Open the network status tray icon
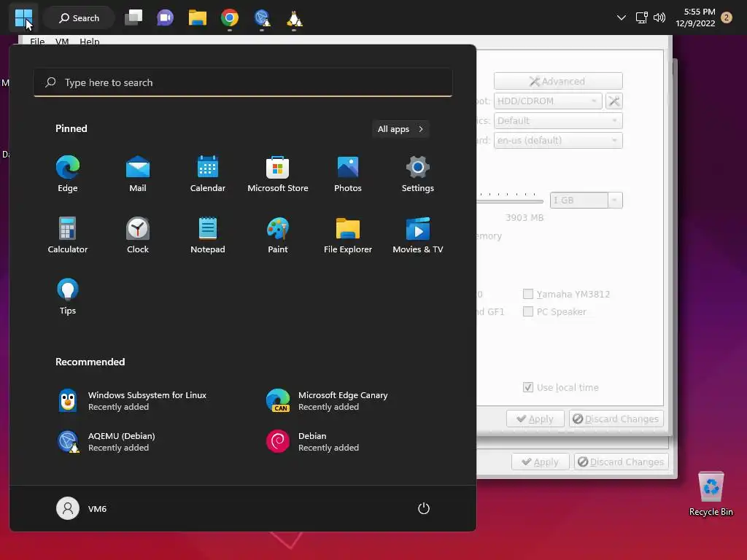Screen dimensions: 747x560 [x=642, y=17]
